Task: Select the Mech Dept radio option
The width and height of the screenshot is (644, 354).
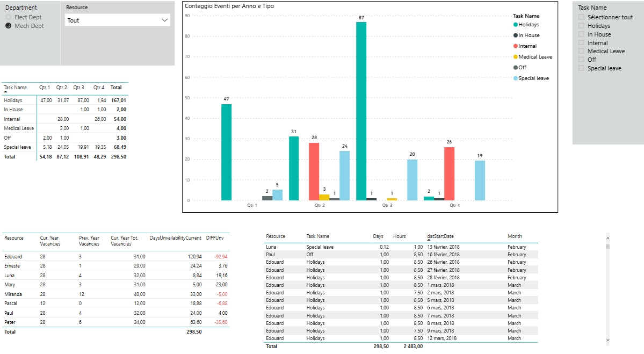Action: click(9, 26)
